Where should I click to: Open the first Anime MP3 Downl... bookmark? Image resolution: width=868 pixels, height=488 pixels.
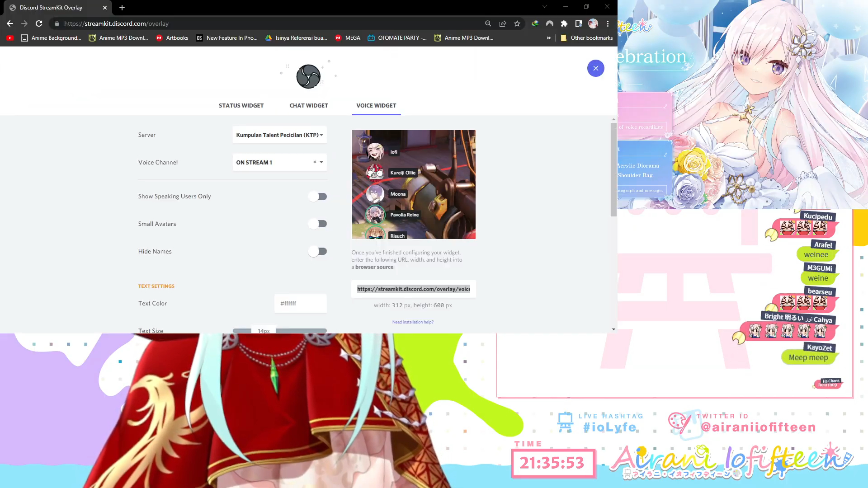(x=119, y=38)
